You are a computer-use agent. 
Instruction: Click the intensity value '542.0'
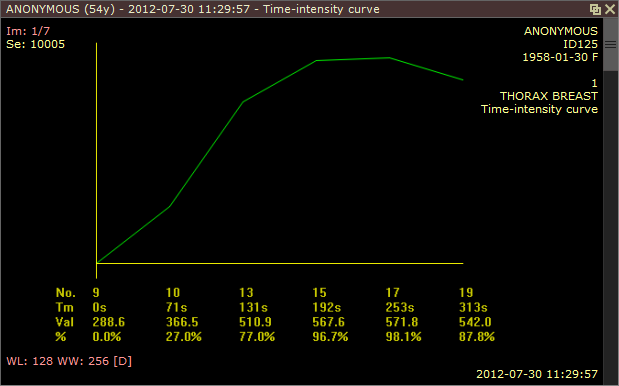coord(475,322)
